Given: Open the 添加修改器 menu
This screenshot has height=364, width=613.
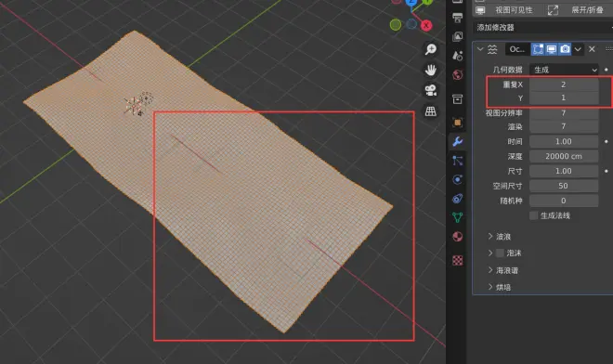Looking at the screenshot, I should coord(543,27).
